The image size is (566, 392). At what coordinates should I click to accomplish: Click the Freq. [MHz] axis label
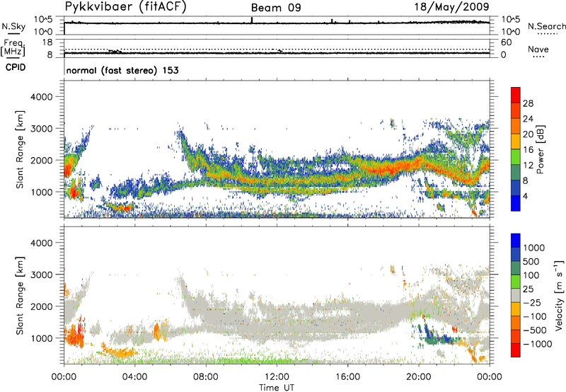[x=13, y=48]
